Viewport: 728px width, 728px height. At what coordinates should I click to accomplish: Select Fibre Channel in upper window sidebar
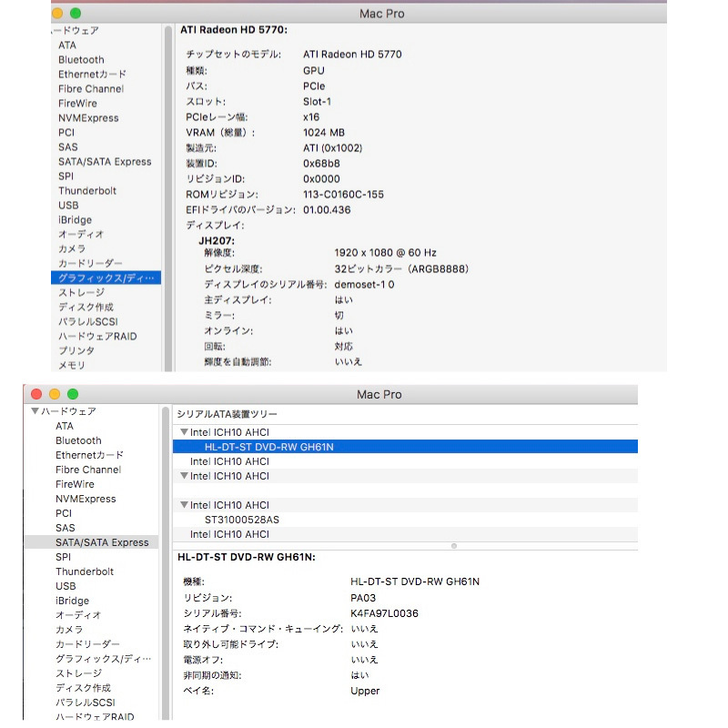pos(91,88)
